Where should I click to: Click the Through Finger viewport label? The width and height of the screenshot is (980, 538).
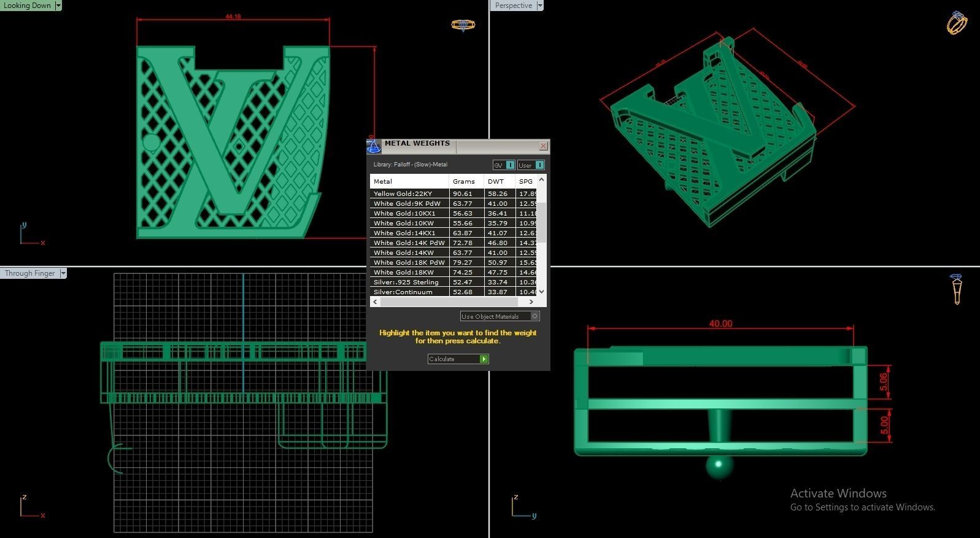point(30,273)
